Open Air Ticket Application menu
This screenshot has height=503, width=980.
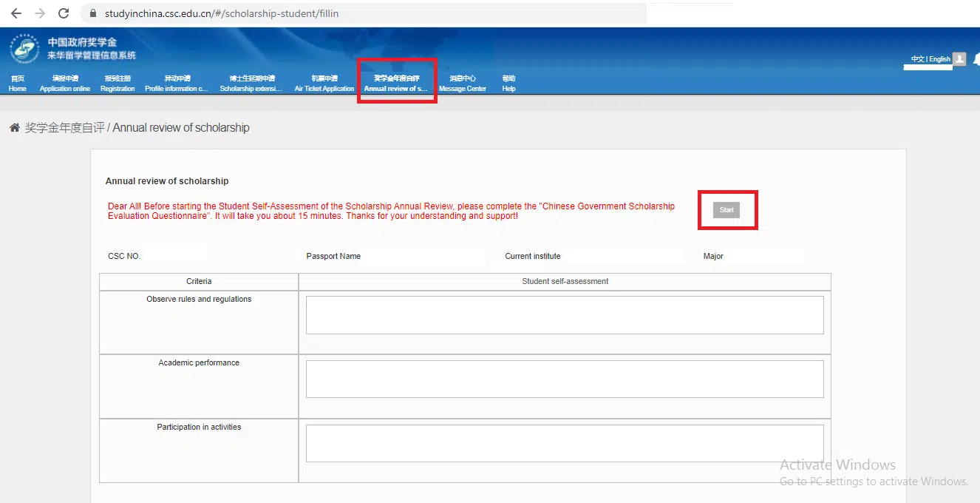324,84
